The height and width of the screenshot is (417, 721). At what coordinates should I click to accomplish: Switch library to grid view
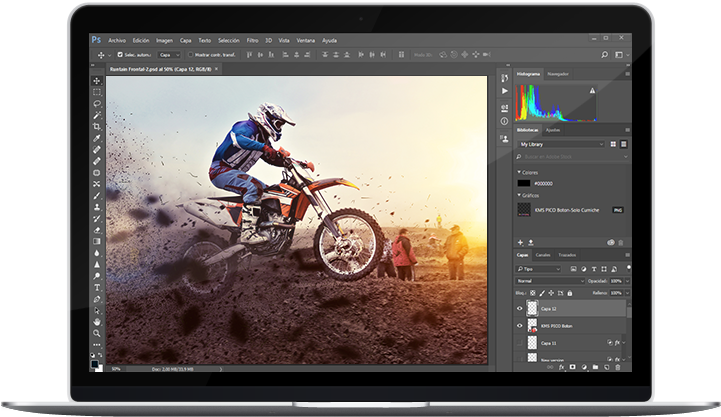point(613,144)
